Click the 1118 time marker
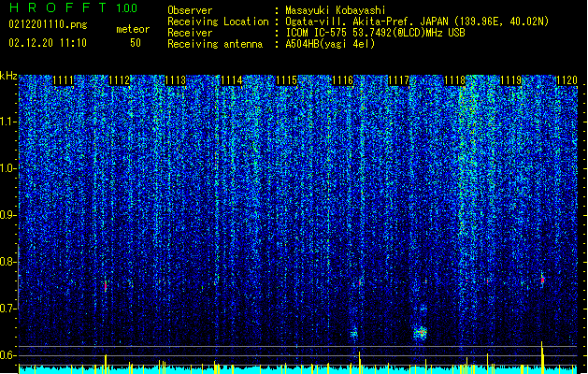This screenshot has height=374, width=588. pyautogui.click(x=455, y=80)
